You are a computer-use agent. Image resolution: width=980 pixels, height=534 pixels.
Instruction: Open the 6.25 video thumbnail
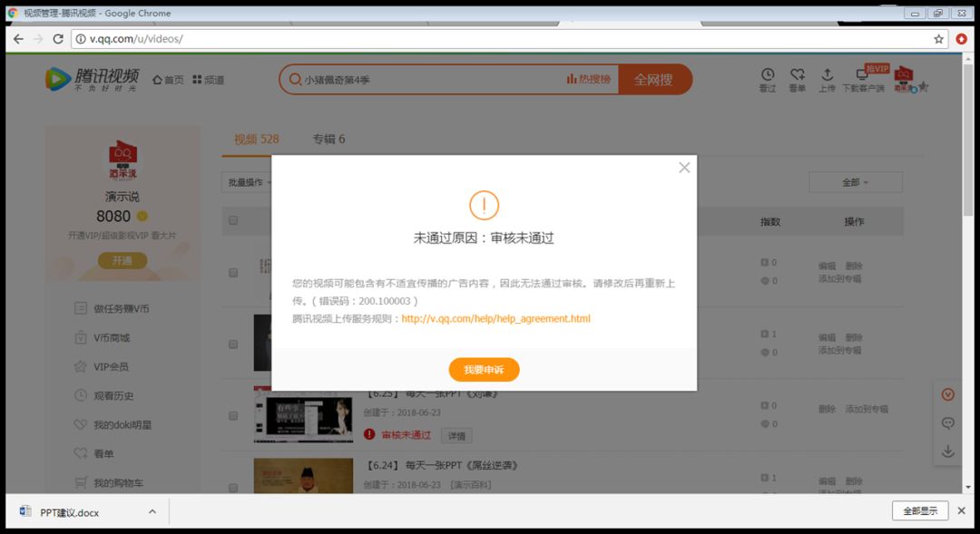(303, 414)
